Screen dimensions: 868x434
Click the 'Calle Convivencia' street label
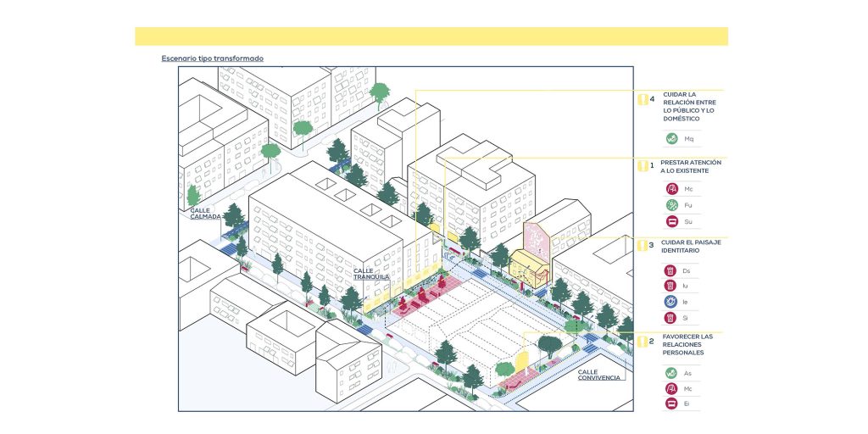click(x=598, y=375)
